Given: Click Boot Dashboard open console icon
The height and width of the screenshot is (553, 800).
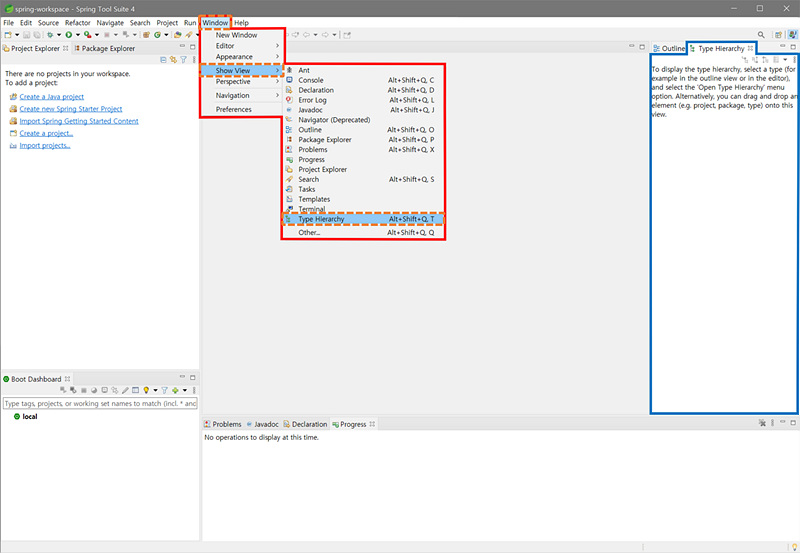Looking at the screenshot, I should (x=105, y=390).
